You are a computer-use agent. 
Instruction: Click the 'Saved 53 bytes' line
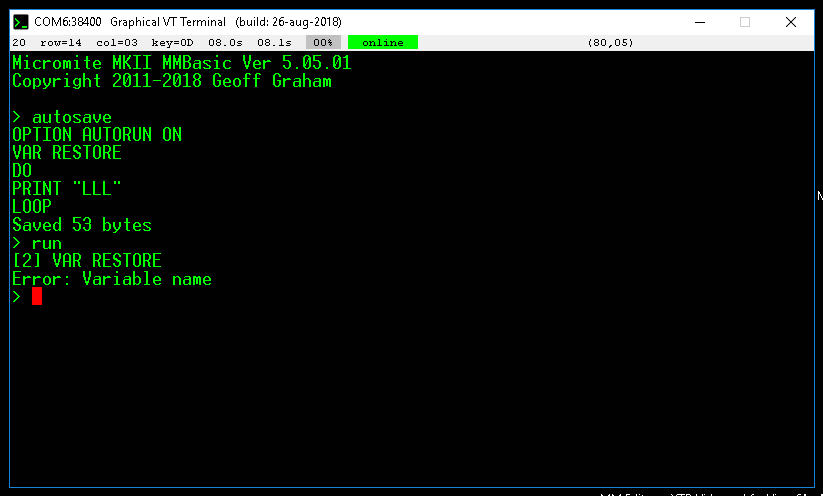point(82,225)
